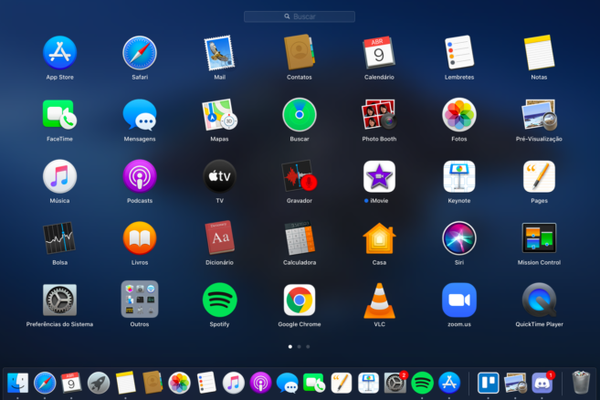The width and height of the screenshot is (600, 400).
Task: Open the Bolsa stocks app
Action: click(60, 238)
